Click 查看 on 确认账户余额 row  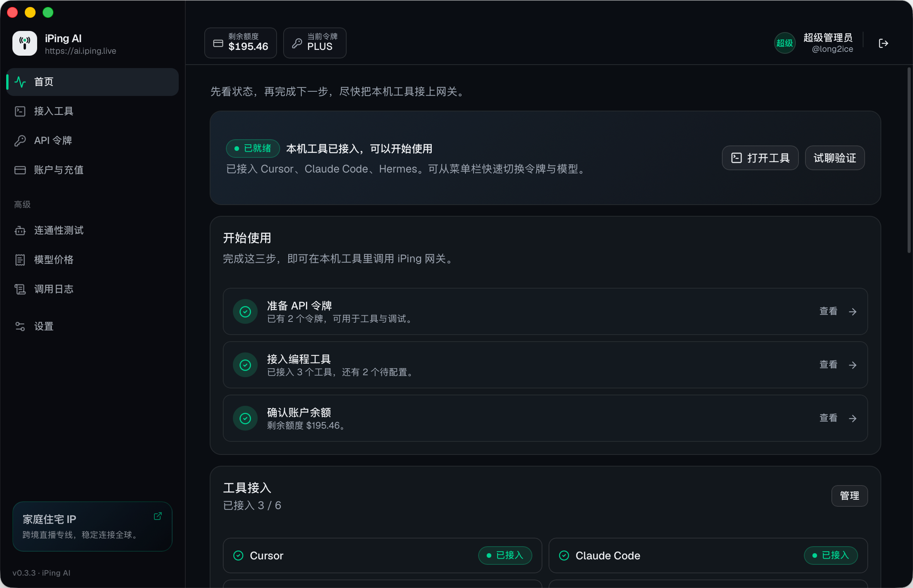coord(828,418)
